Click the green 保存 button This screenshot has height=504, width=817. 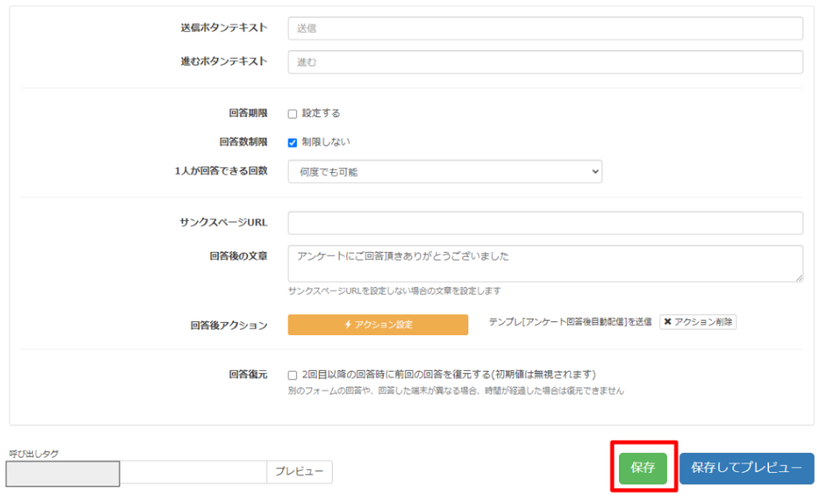pos(643,467)
